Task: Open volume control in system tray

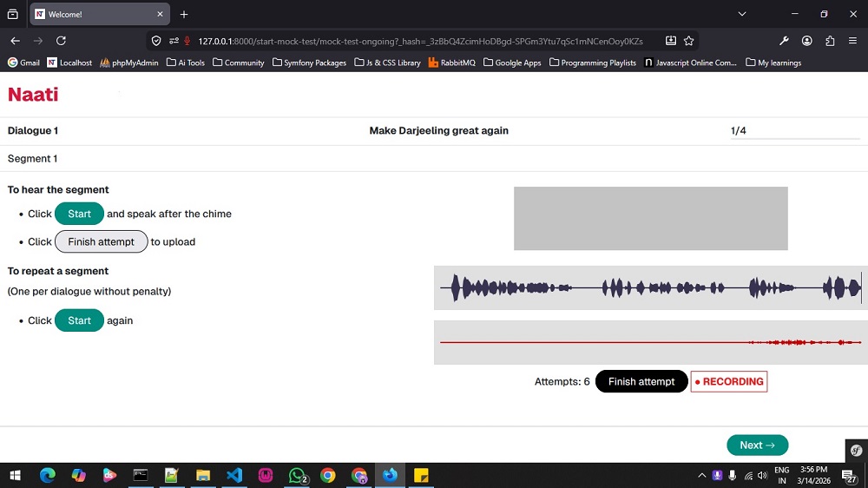Action: pyautogui.click(x=763, y=475)
